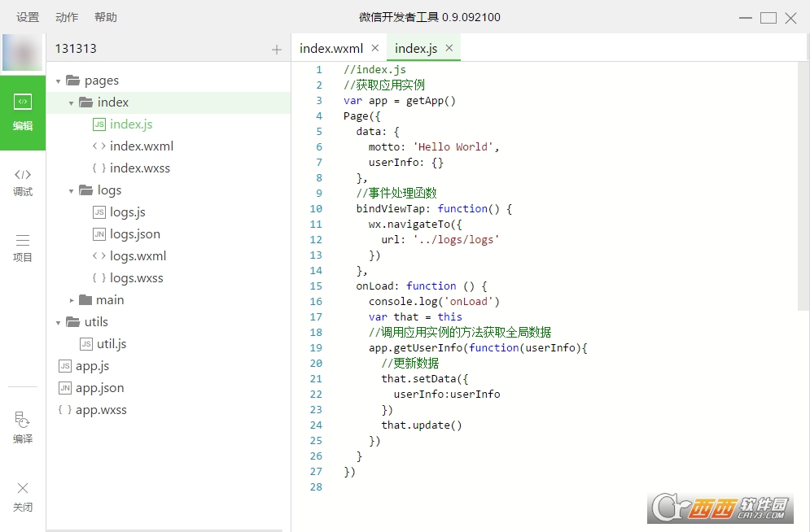Close the index.wxml editor tab
This screenshot has width=810, height=532.
(x=375, y=48)
